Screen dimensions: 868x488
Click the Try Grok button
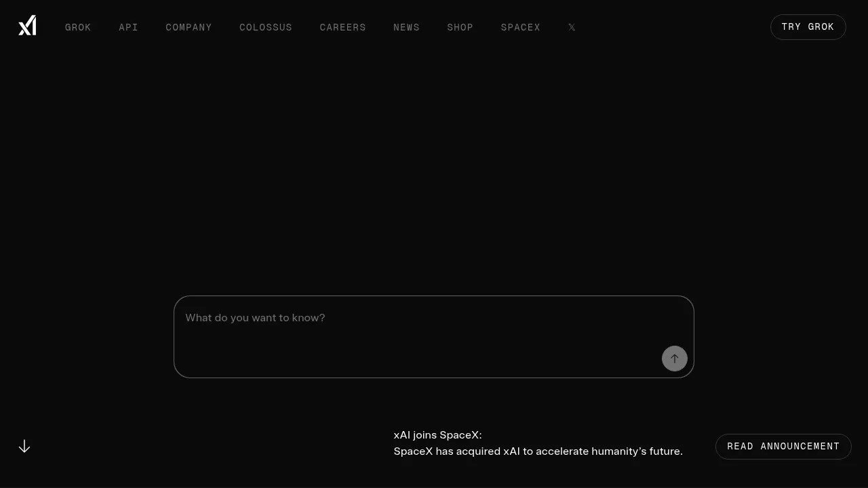pyautogui.click(x=808, y=27)
